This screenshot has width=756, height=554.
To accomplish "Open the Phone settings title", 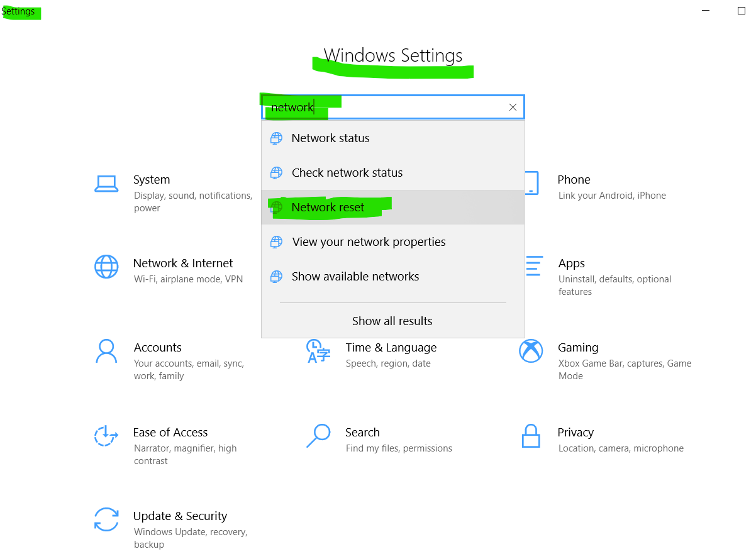I will point(574,180).
